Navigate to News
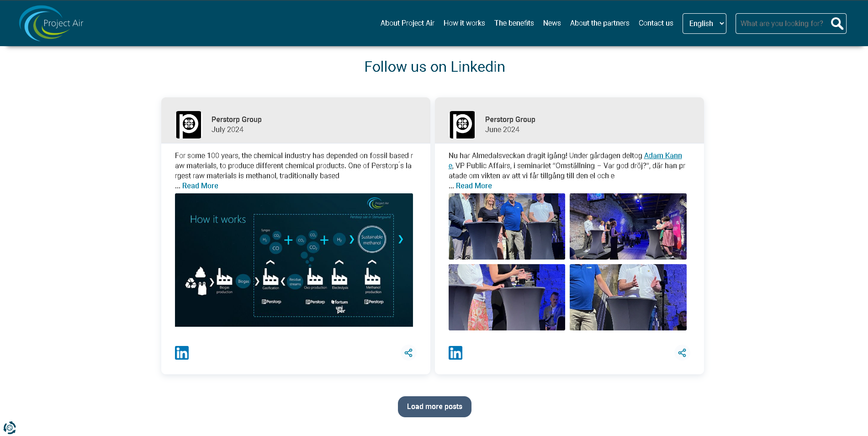The width and height of the screenshot is (868, 436). click(x=552, y=23)
